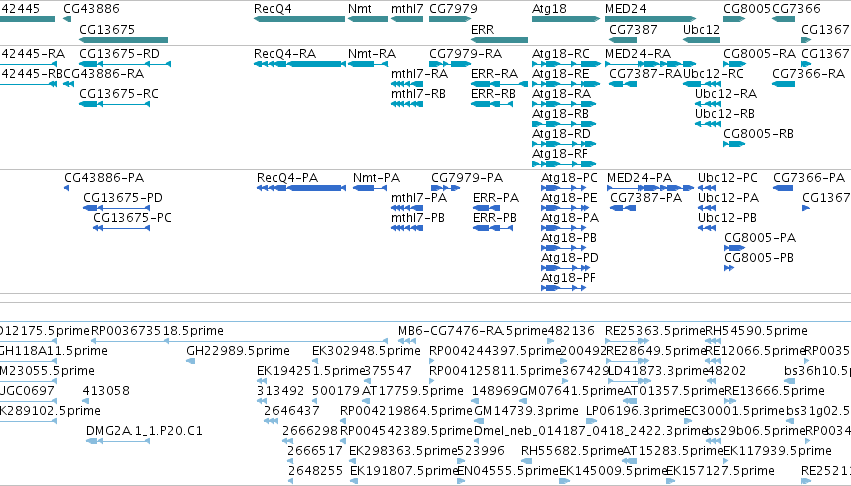The height and width of the screenshot is (486, 851).
Task: Select the GH22989.5prime EST label
Action: pyautogui.click(x=238, y=351)
